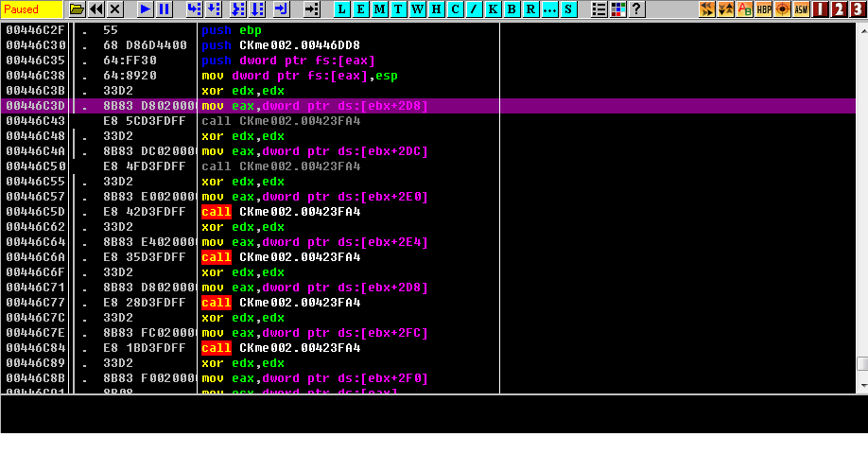Open Executable modules with E button
The height and width of the screenshot is (454, 868).
pyautogui.click(x=361, y=9)
